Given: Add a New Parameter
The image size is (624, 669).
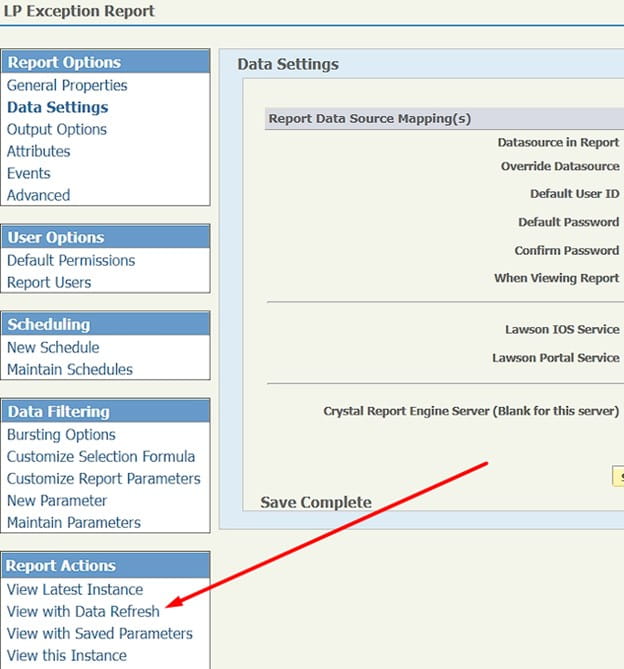Looking at the screenshot, I should click(57, 501).
